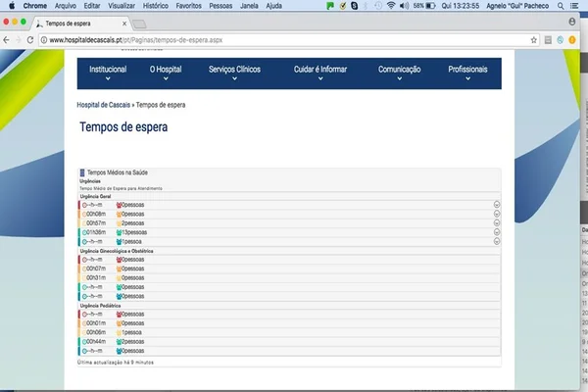Open the Comunicação dropdown menu
This screenshot has width=588, height=392.
click(400, 73)
